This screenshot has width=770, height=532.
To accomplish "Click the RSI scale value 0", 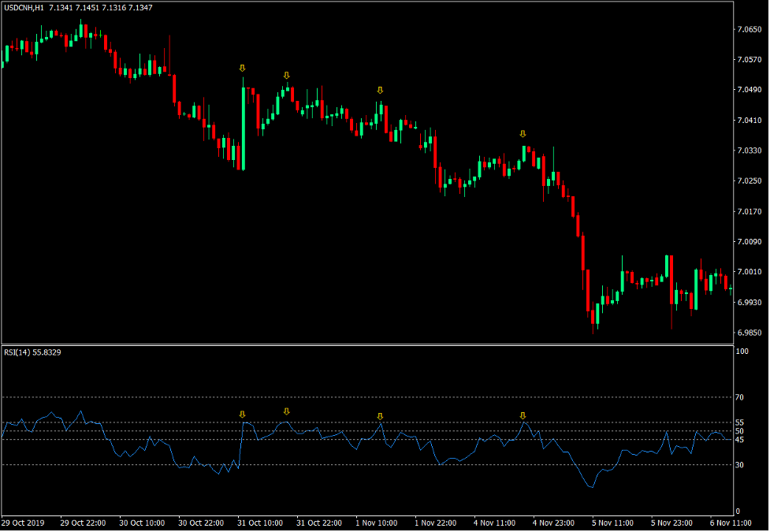I will (738, 512).
